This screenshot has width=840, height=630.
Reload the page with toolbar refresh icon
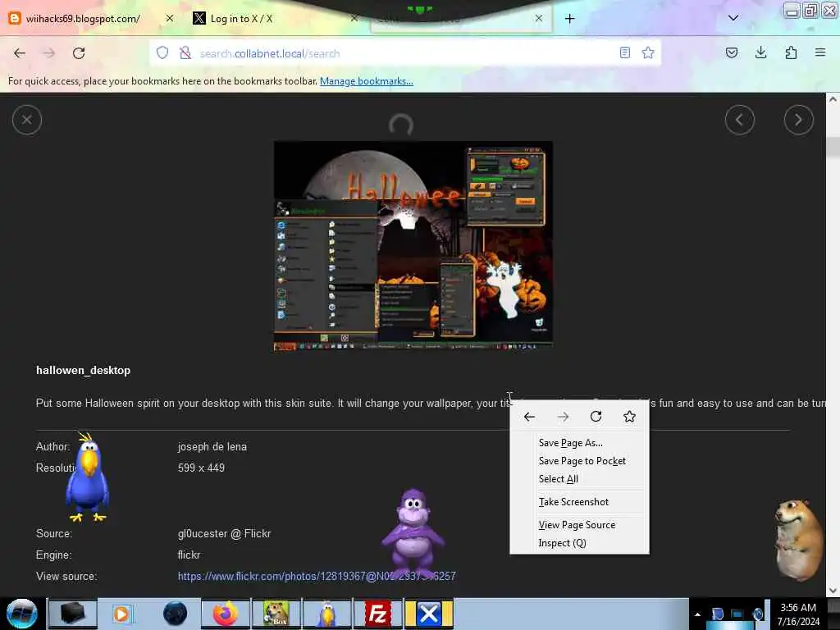[x=79, y=53]
